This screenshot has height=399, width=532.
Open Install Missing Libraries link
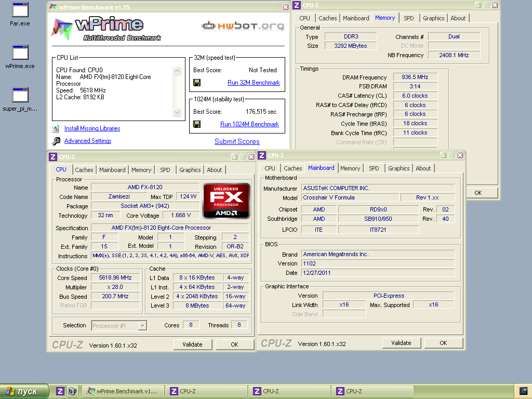point(92,128)
